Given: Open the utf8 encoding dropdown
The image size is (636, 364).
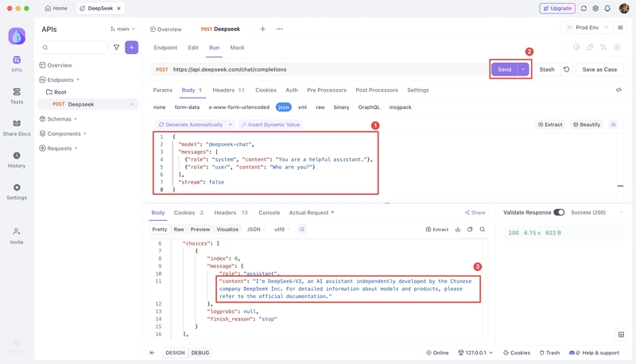Looking at the screenshot, I should pos(282,230).
